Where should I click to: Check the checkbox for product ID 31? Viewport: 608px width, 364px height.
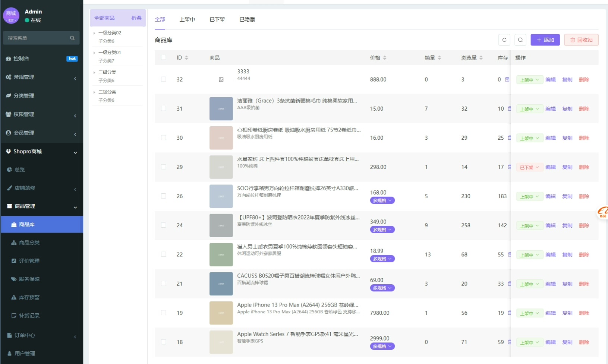pos(163,108)
